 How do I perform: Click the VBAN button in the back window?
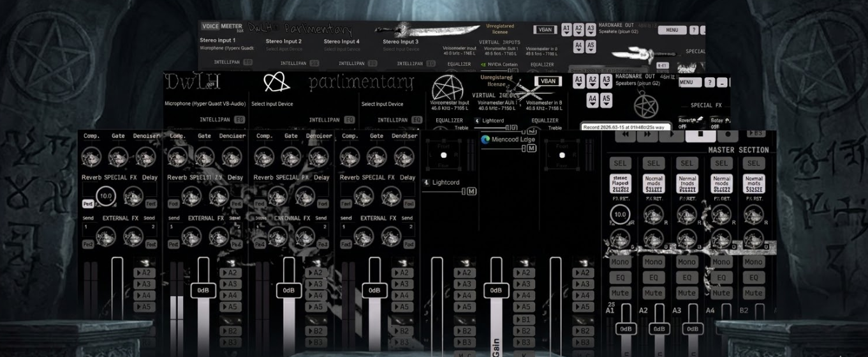[545, 29]
